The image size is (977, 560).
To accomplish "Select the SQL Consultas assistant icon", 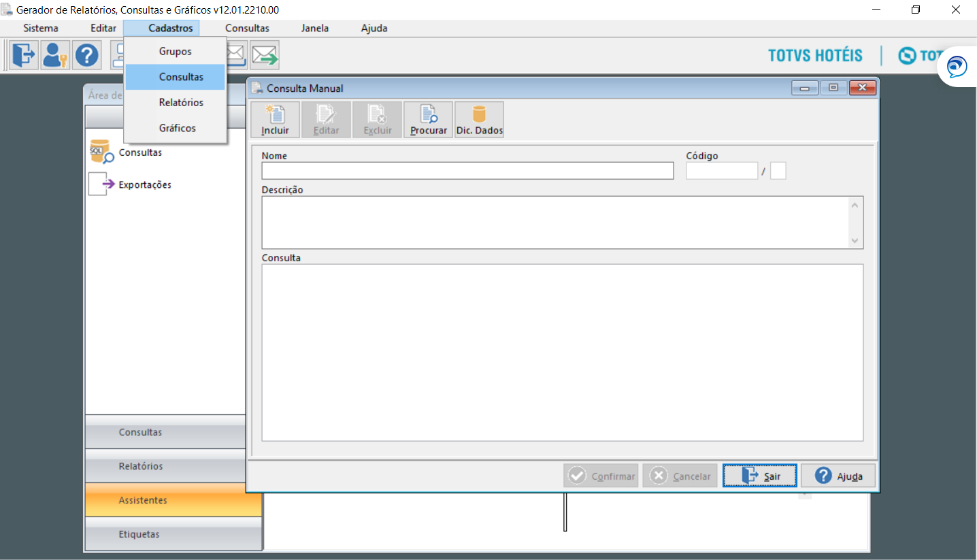I will click(x=101, y=152).
